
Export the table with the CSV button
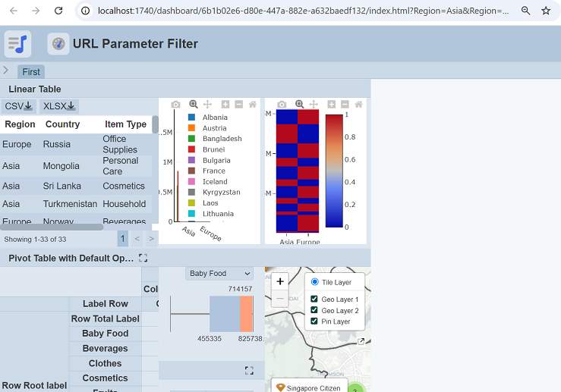(18, 106)
